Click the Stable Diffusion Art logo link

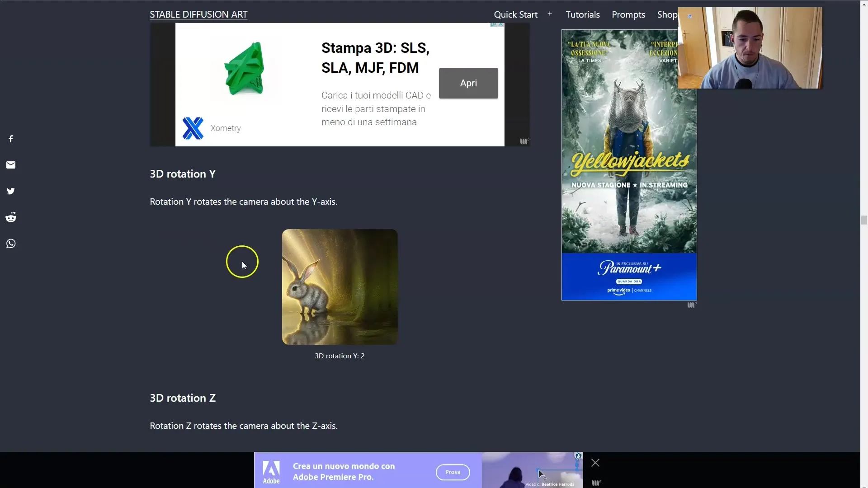(x=198, y=14)
